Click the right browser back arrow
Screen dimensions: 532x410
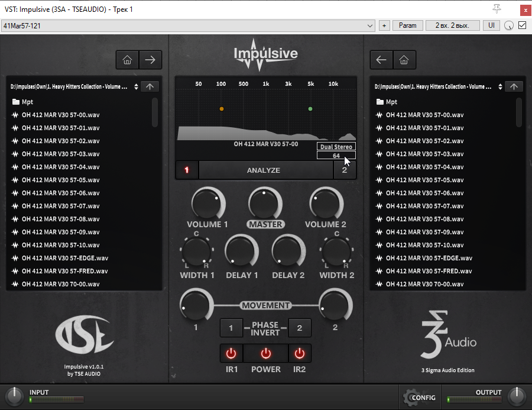coord(381,60)
